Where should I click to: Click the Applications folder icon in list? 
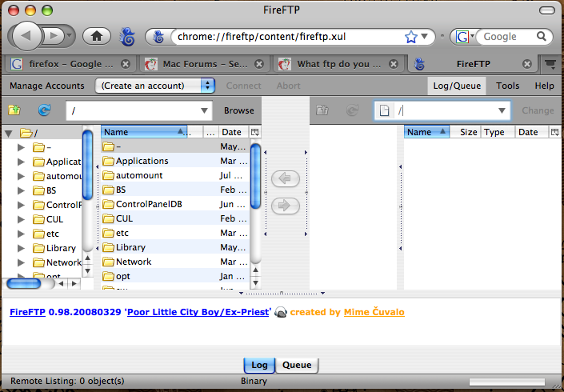[x=108, y=161]
